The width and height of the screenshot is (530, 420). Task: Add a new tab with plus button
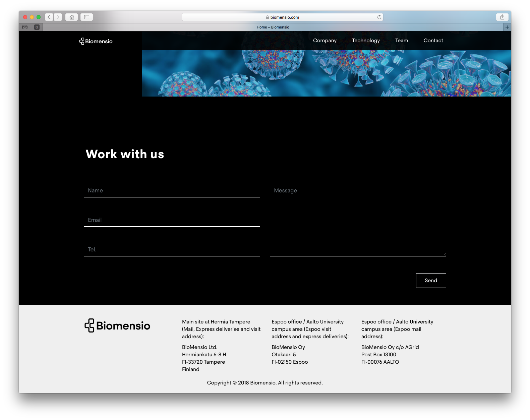pos(507,27)
